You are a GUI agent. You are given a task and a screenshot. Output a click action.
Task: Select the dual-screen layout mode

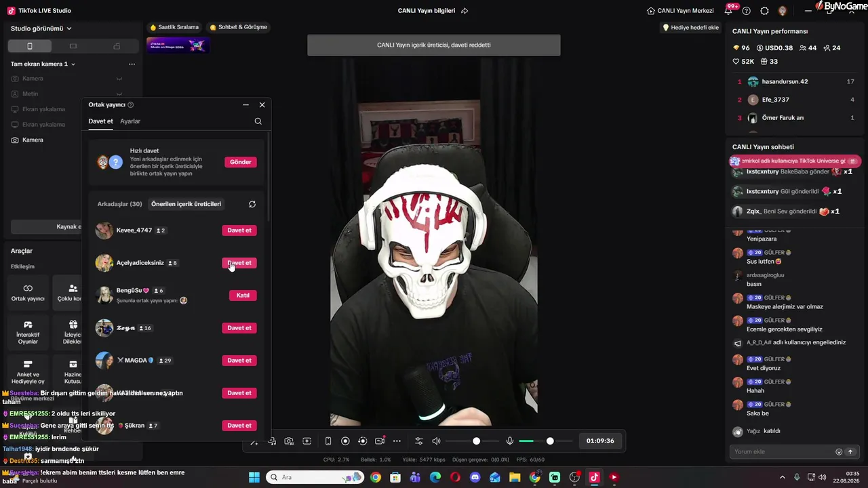click(117, 46)
